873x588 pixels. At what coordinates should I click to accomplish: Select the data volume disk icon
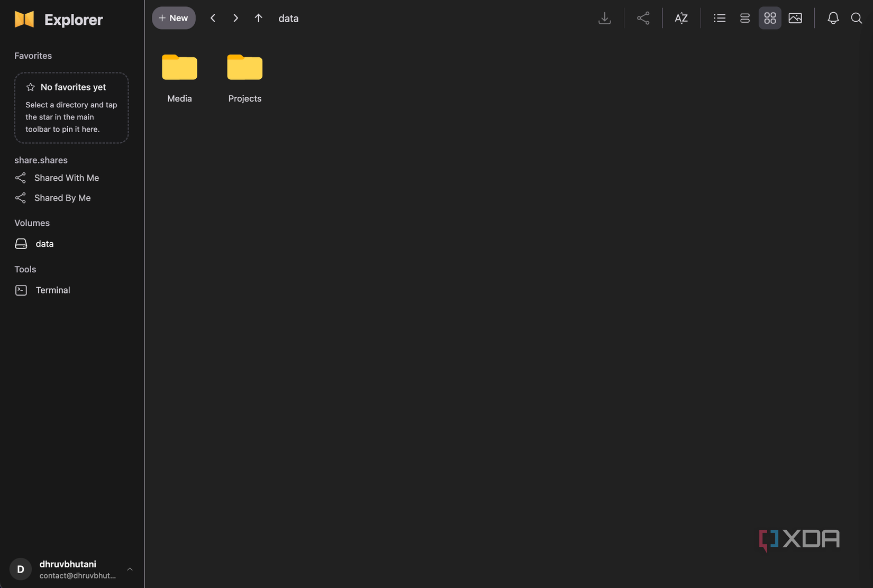[x=21, y=243]
